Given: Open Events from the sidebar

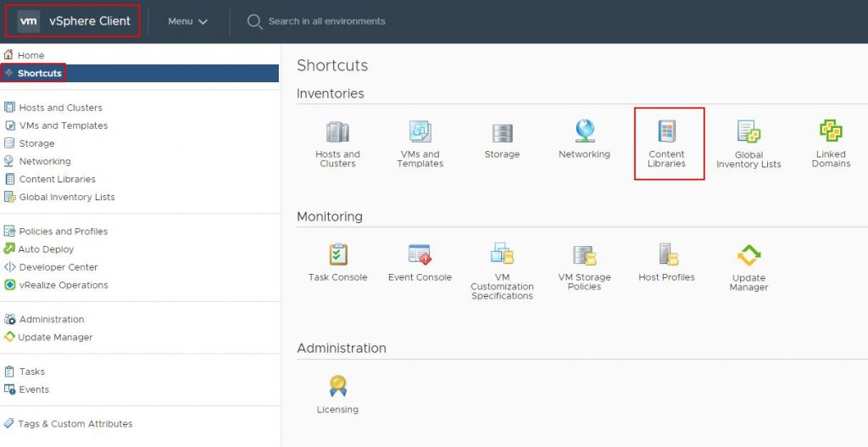Looking at the screenshot, I should (x=34, y=389).
